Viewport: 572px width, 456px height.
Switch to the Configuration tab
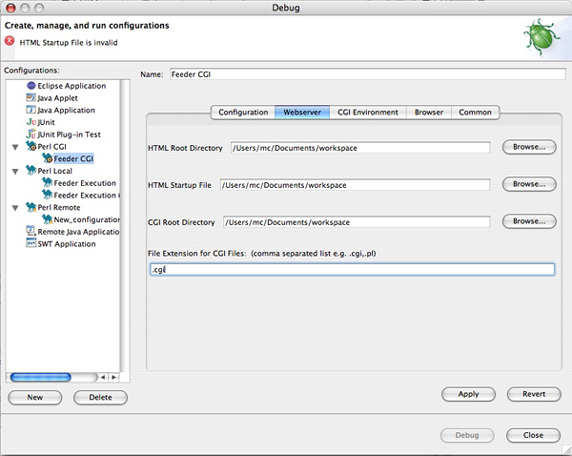(x=243, y=112)
